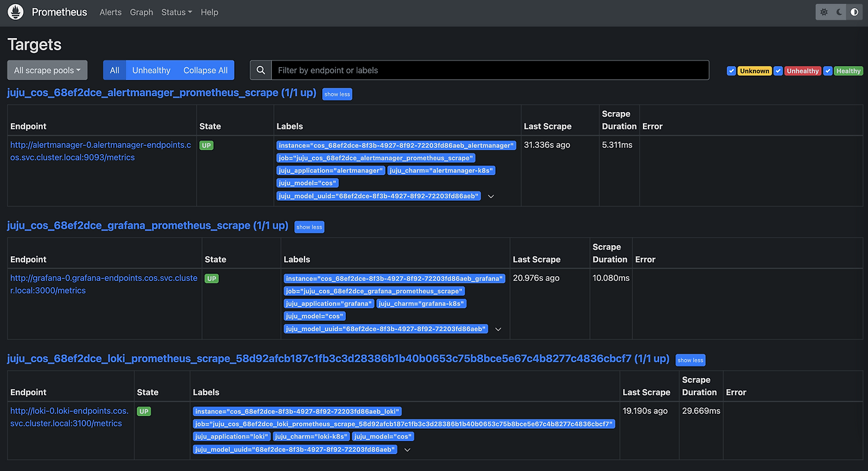Click the green Healthy badge
Screen dimensions: 868x471
848,71
